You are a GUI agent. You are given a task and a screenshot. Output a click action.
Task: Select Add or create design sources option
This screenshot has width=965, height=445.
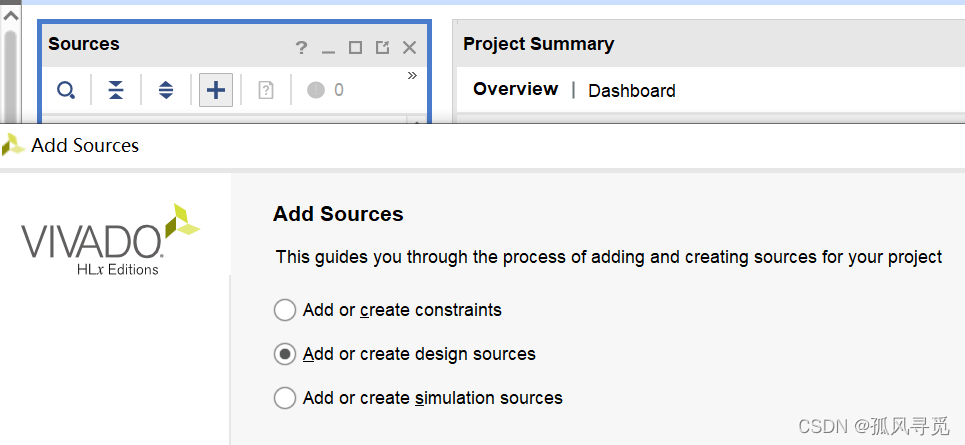tap(285, 354)
